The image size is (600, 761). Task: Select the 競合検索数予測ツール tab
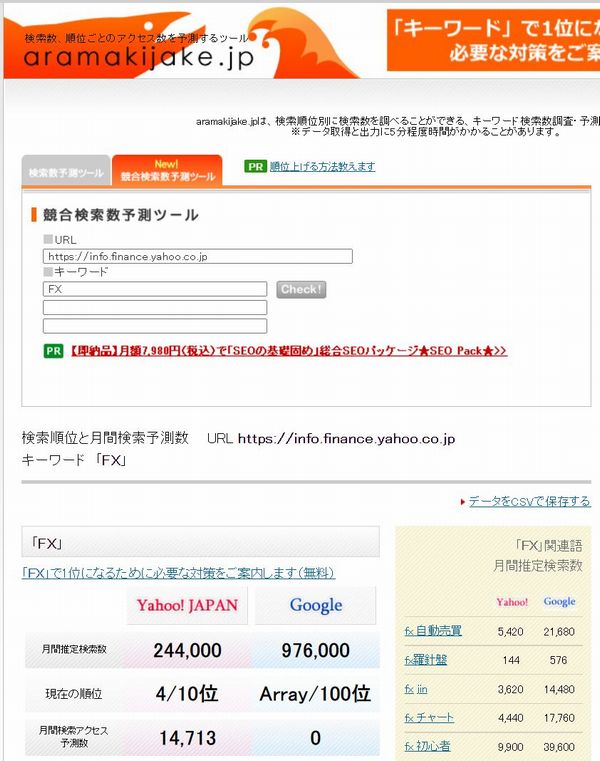point(167,170)
